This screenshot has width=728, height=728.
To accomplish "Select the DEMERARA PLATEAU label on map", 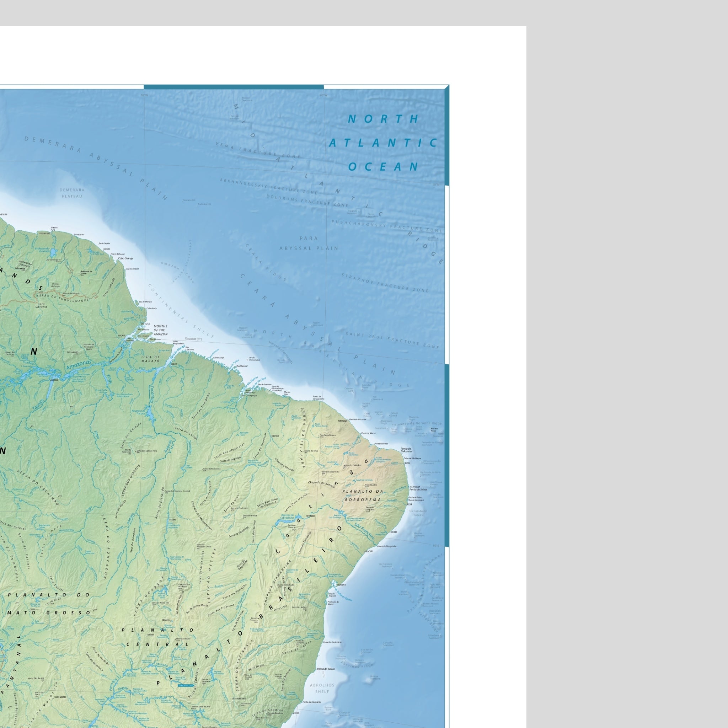I will tap(72, 193).
